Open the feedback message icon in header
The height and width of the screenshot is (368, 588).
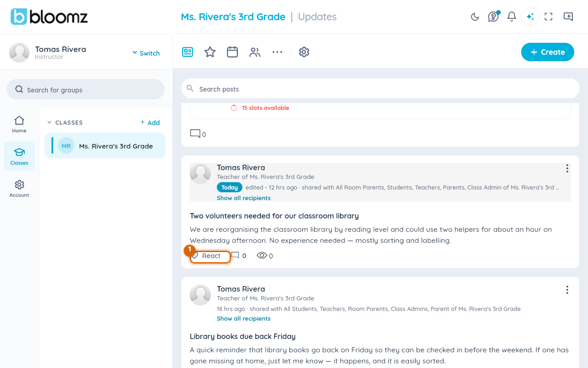(568, 17)
